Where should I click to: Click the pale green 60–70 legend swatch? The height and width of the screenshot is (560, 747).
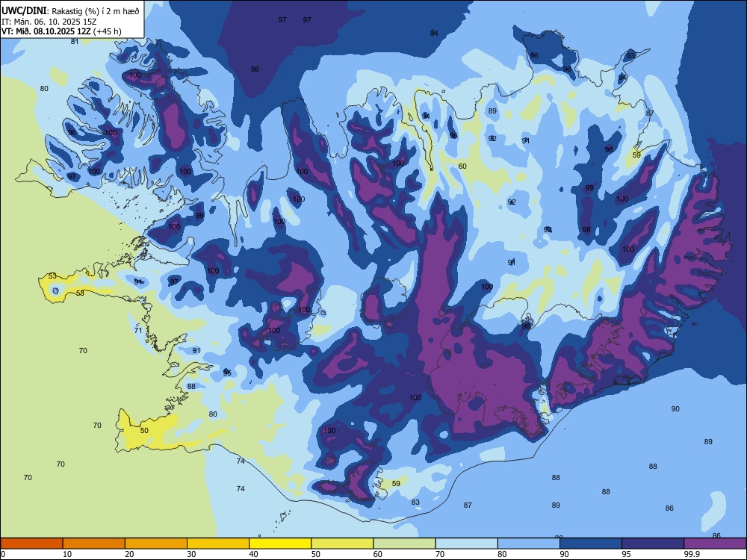[x=404, y=544]
